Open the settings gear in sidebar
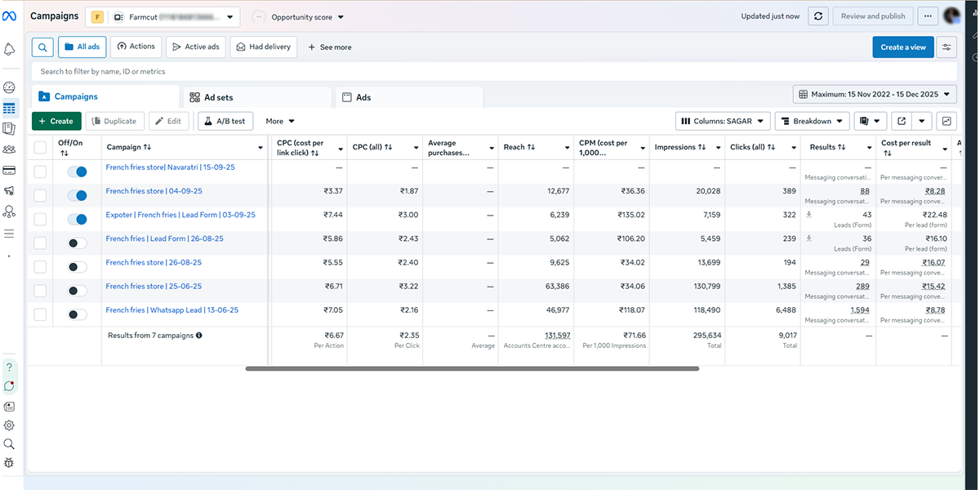This screenshot has height=490, width=980. (x=10, y=425)
